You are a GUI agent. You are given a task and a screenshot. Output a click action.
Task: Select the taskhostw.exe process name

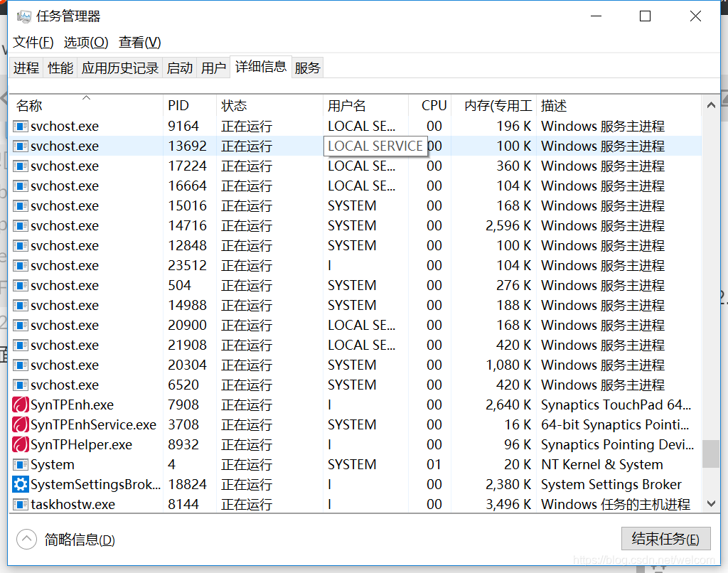73,505
